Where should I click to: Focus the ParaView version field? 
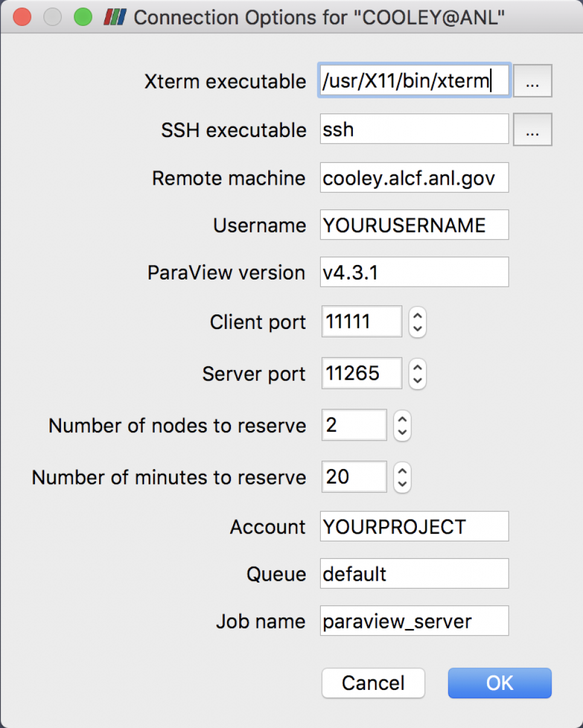[x=414, y=272]
